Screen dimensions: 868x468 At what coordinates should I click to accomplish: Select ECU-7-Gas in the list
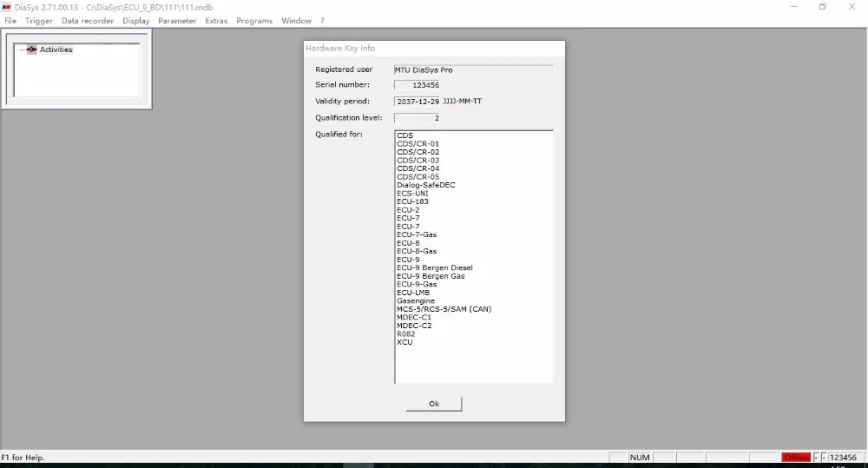[417, 234]
